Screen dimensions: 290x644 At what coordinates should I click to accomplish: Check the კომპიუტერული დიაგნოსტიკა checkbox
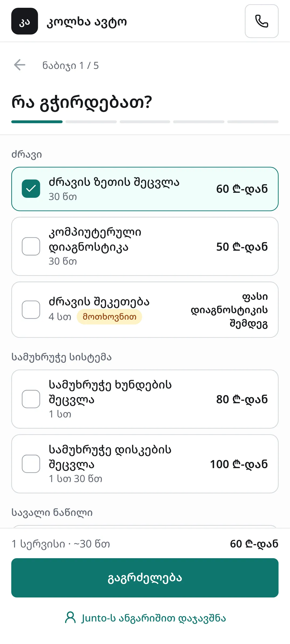[x=31, y=246]
